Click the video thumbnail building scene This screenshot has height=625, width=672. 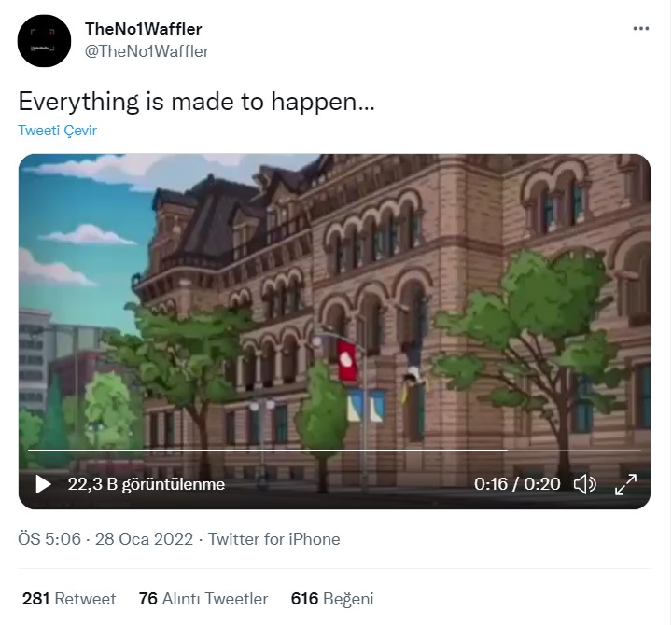[334, 299]
